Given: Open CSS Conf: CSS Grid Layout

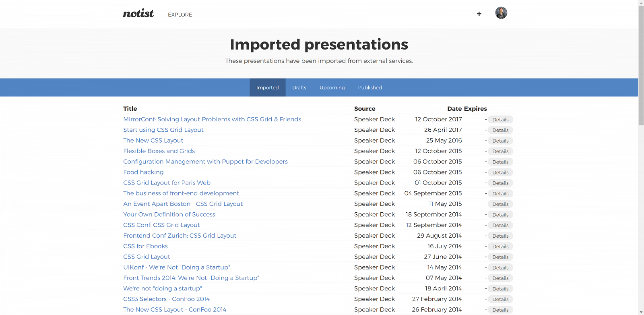Looking at the screenshot, I should 161,225.
